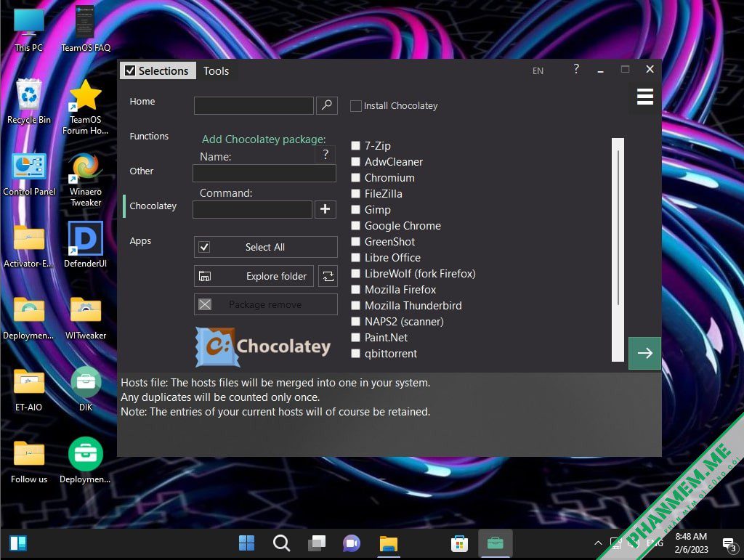This screenshot has height=560, width=744.
Task: Check the Libre Office checkbox
Action: [355, 257]
